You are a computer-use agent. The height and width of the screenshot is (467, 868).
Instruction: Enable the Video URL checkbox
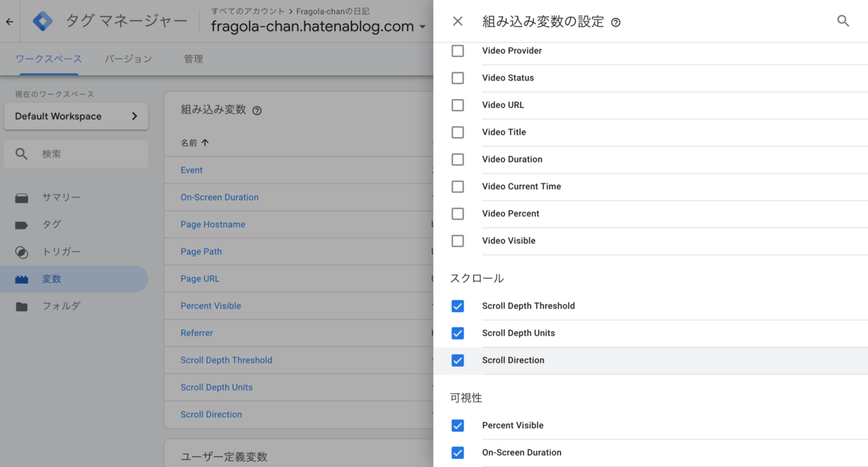click(457, 105)
